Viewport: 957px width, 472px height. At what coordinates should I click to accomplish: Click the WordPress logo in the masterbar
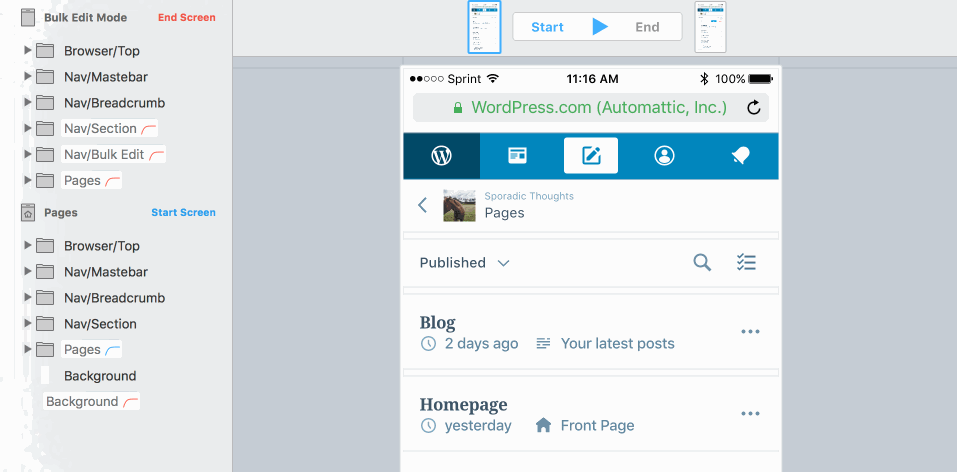pos(441,156)
